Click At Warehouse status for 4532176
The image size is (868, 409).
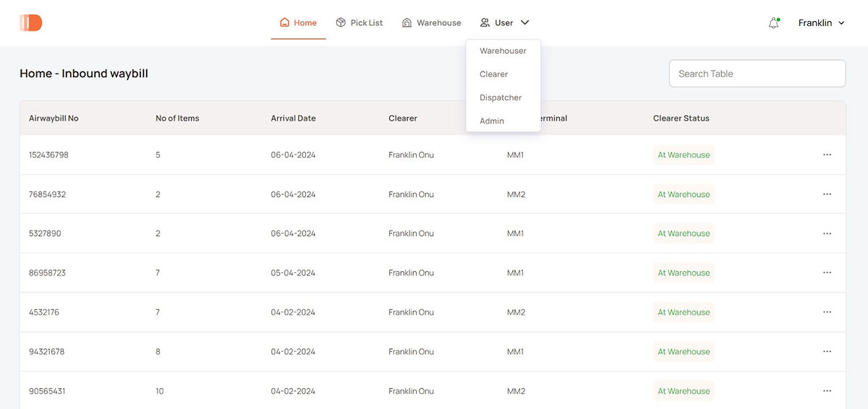pos(684,312)
